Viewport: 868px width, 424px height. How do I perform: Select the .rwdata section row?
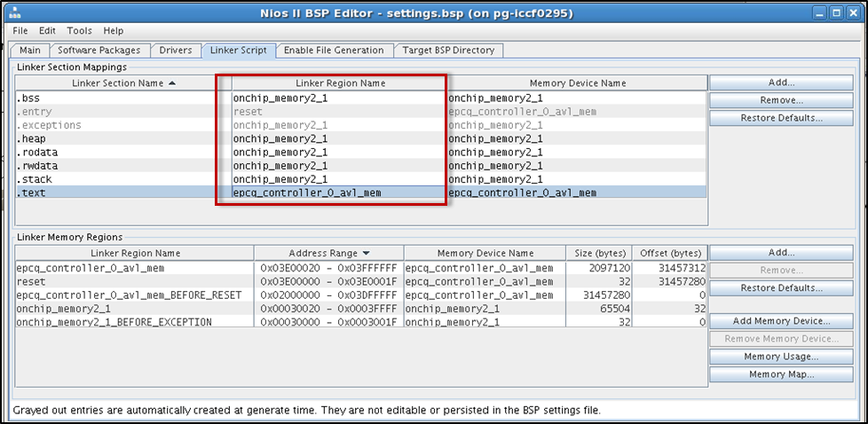tap(361, 166)
